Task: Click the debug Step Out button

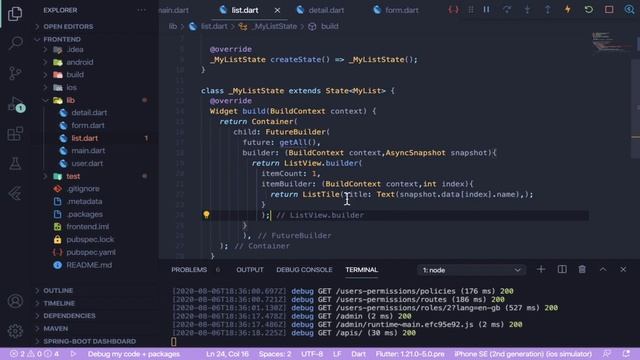Action: (x=547, y=9)
